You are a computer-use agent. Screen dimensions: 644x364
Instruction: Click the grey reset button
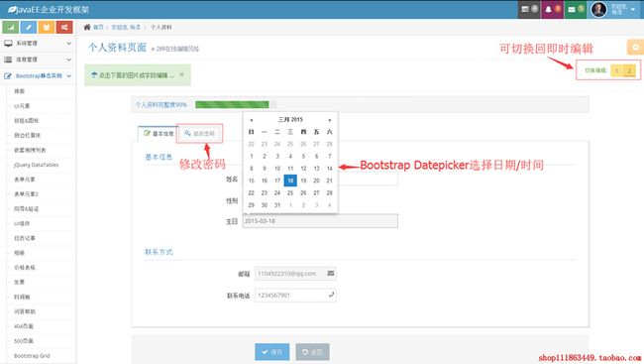tap(312, 352)
